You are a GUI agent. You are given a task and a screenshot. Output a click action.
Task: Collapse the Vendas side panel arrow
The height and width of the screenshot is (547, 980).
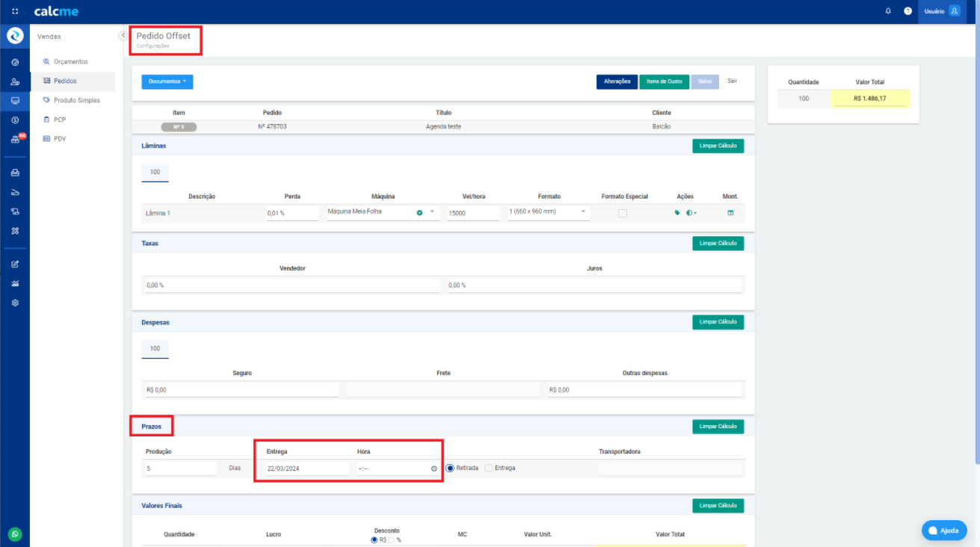click(x=123, y=36)
